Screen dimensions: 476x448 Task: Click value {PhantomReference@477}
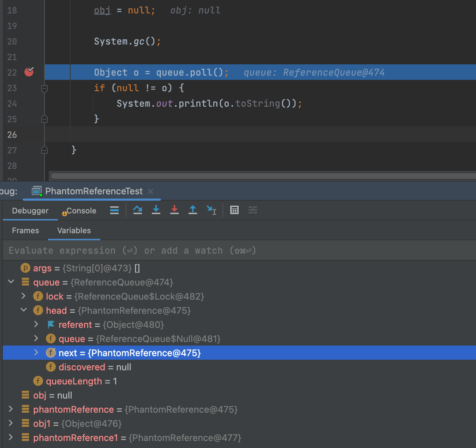[x=185, y=438]
